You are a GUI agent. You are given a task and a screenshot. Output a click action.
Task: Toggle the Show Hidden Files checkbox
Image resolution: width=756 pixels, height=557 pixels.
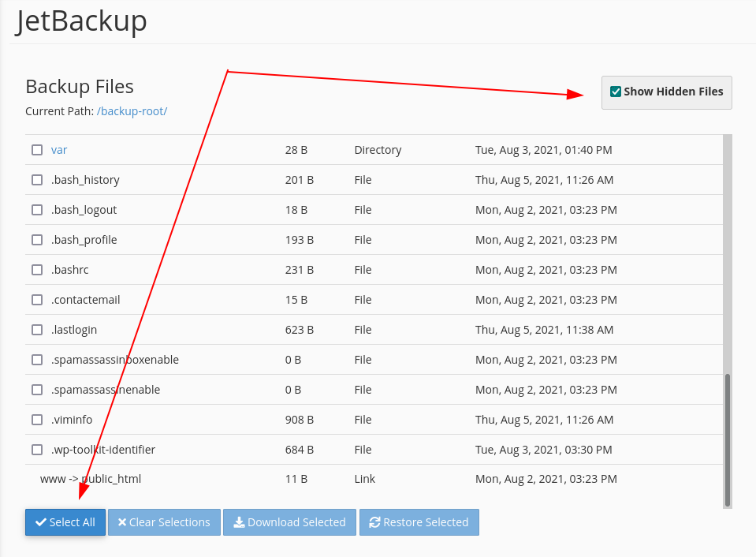615,92
